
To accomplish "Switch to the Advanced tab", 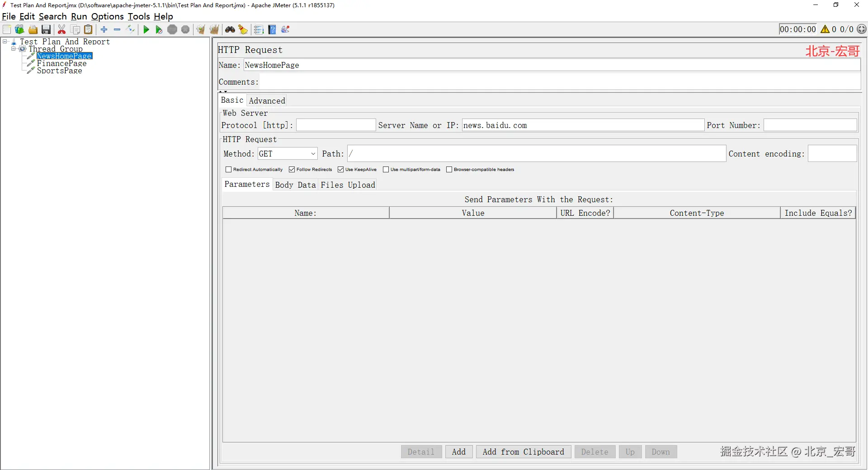I will point(267,100).
